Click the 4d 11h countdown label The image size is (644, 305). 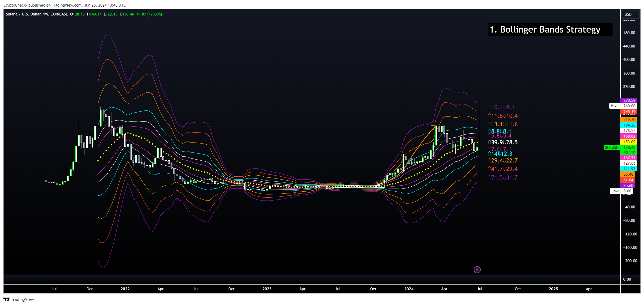pyautogui.click(x=629, y=152)
